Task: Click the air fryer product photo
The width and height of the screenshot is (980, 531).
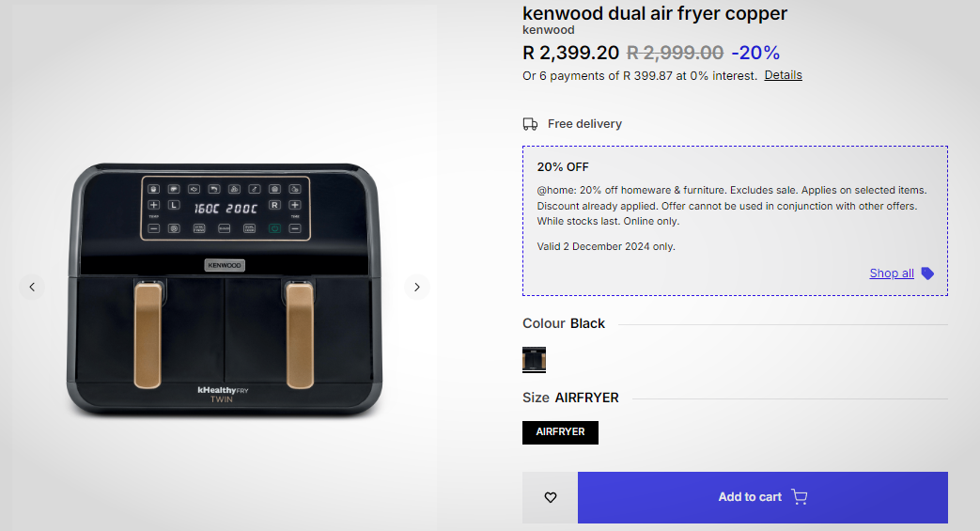Action: click(226, 288)
